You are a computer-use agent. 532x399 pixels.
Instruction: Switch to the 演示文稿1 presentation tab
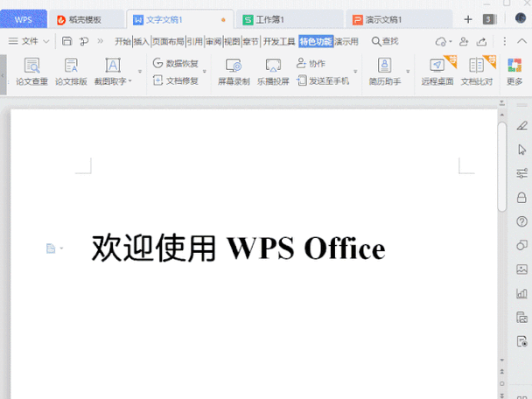click(399, 20)
